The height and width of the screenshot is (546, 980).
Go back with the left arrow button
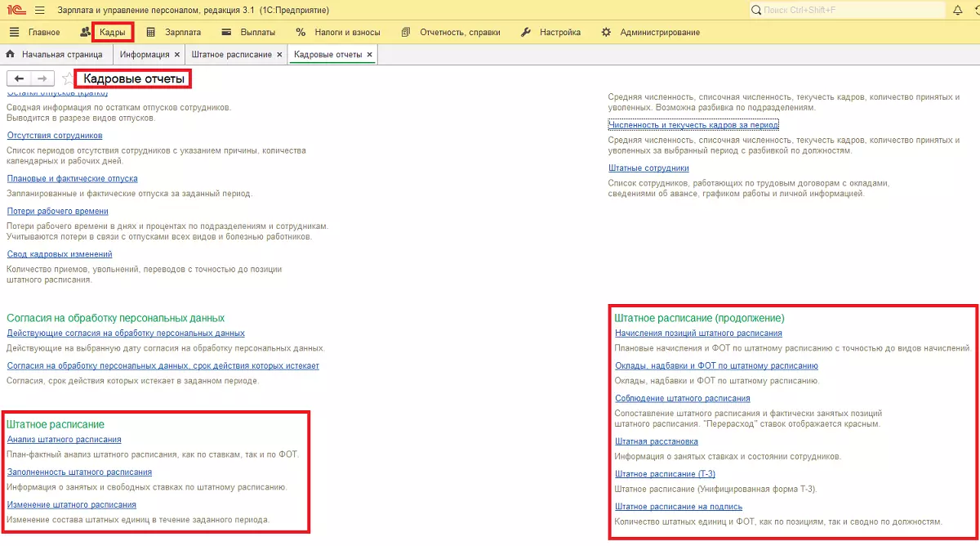click(x=19, y=78)
